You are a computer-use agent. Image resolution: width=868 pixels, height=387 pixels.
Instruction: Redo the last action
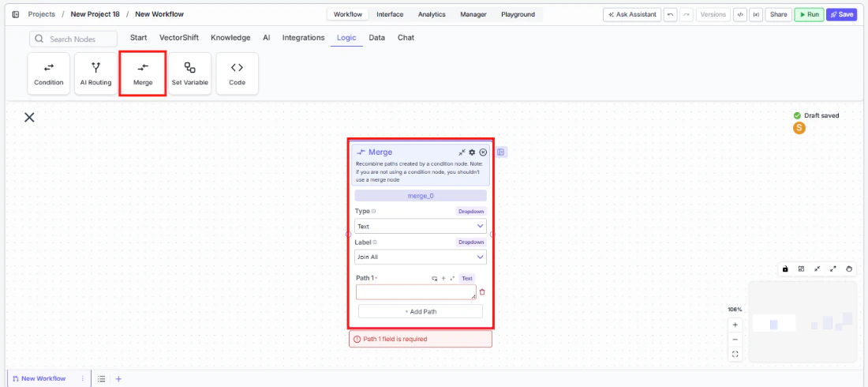pyautogui.click(x=687, y=14)
